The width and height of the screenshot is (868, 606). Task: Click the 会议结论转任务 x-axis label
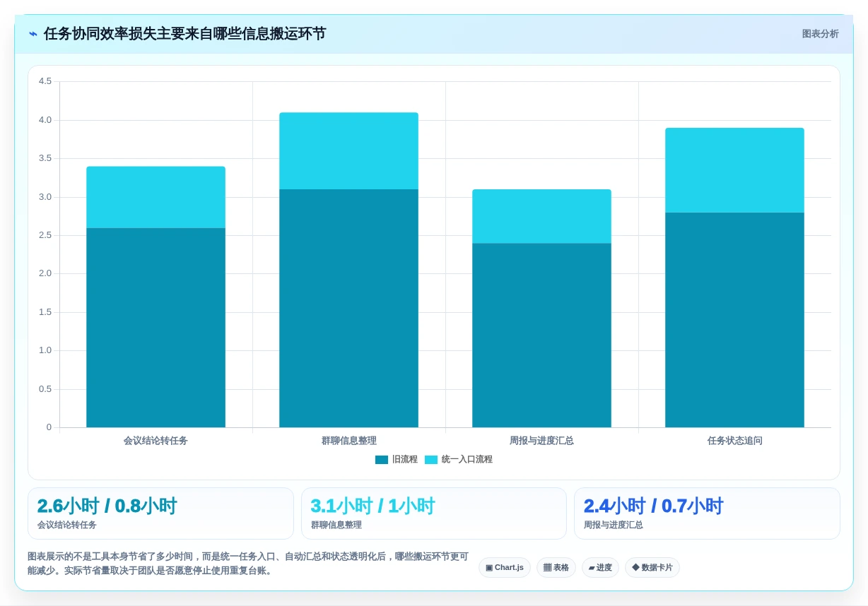pyautogui.click(x=156, y=441)
